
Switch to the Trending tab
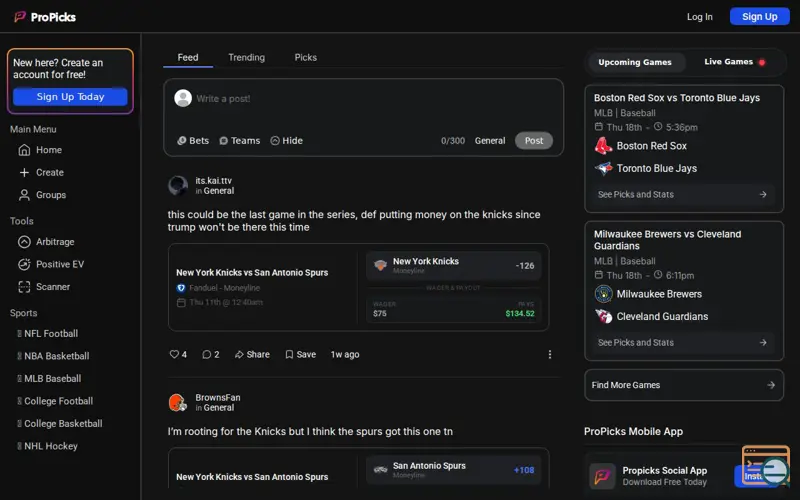pyautogui.click(x=246, y=58)
